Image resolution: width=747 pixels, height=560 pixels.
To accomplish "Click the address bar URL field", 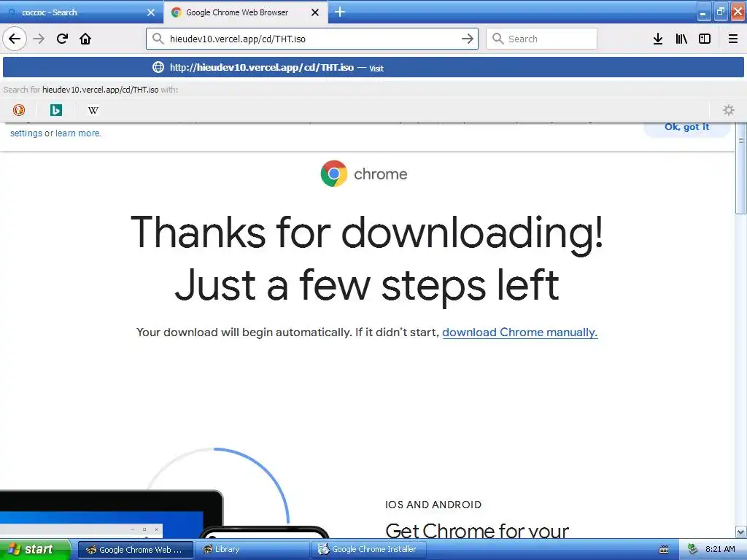I will point(312,39).
